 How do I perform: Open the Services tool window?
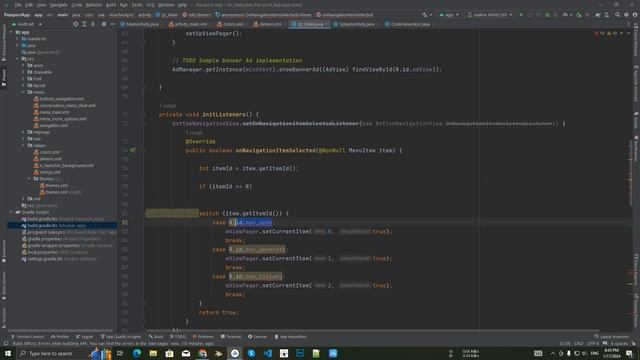257,337
